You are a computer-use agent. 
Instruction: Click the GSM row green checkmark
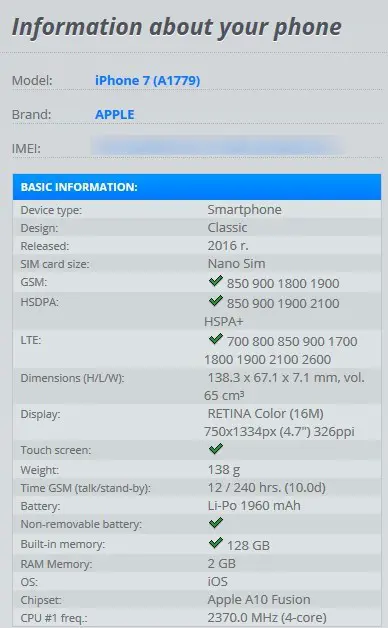pyautogui.click(x=215, y=281)
